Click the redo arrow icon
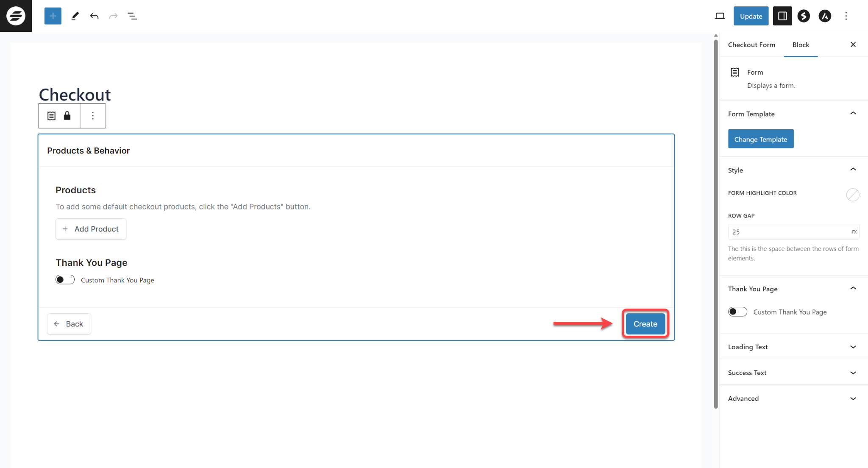868x468 pixels. pos(114,16)
